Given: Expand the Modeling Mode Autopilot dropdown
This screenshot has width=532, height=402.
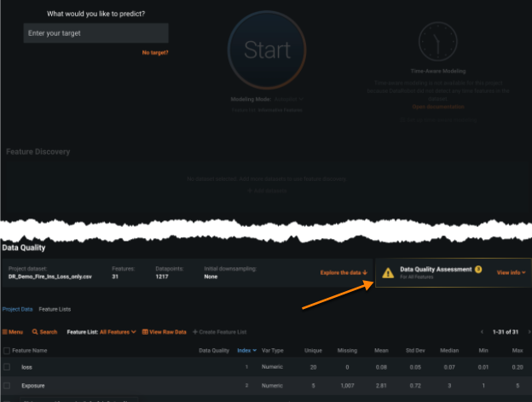Looking at the screenshot, I should 289,99.
